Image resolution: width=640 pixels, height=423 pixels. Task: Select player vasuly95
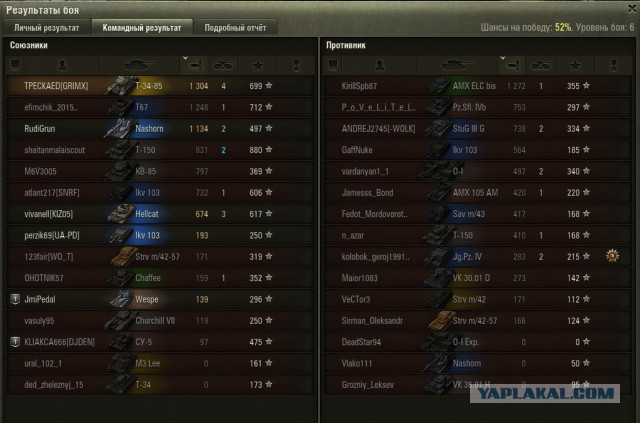39,321
